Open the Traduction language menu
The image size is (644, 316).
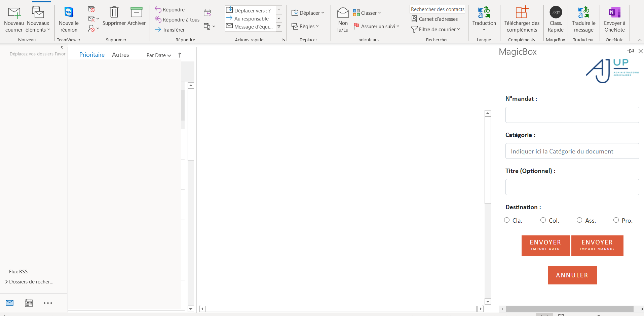coord(484,20)
